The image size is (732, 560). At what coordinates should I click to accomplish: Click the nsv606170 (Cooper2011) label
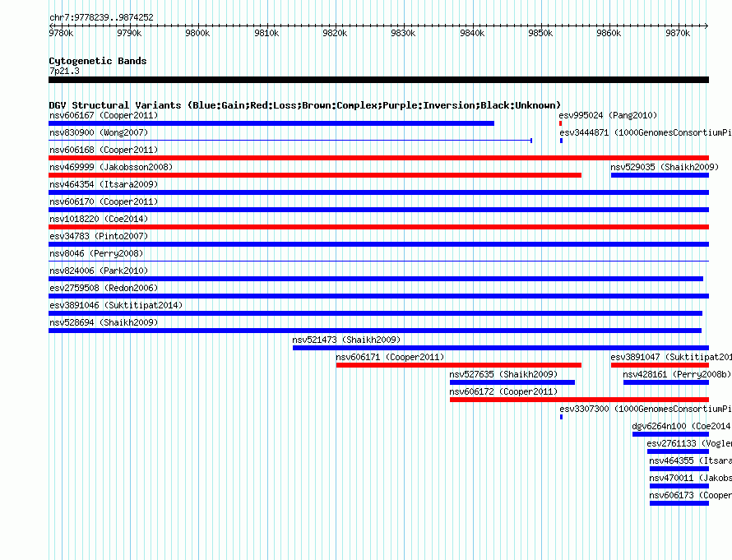tap(104, 201)
